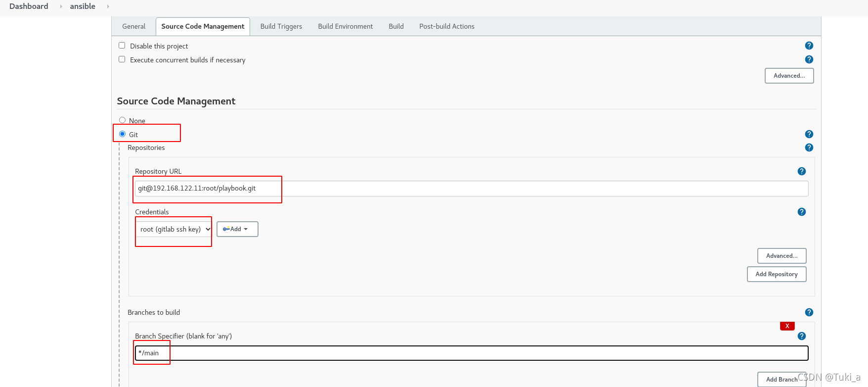Delete branch with red X button
This screenshot has height=387, width=868.
787,326
